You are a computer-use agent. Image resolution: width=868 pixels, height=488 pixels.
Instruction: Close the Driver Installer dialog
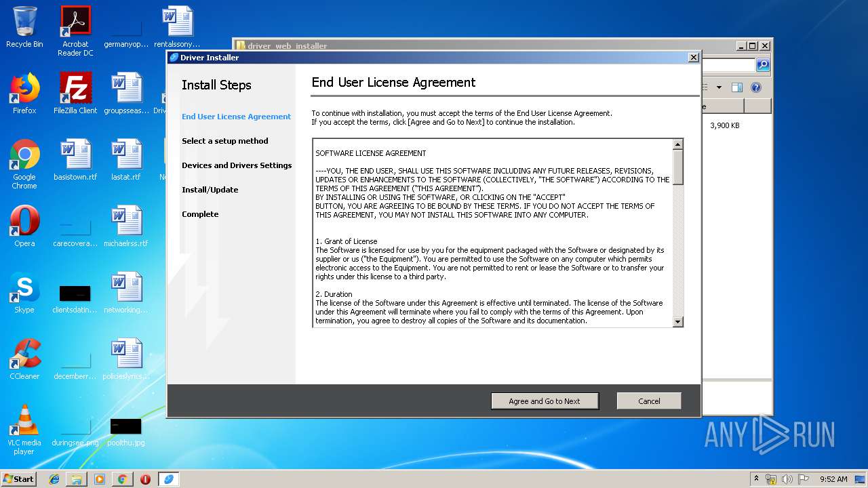[x=693, y=58]
